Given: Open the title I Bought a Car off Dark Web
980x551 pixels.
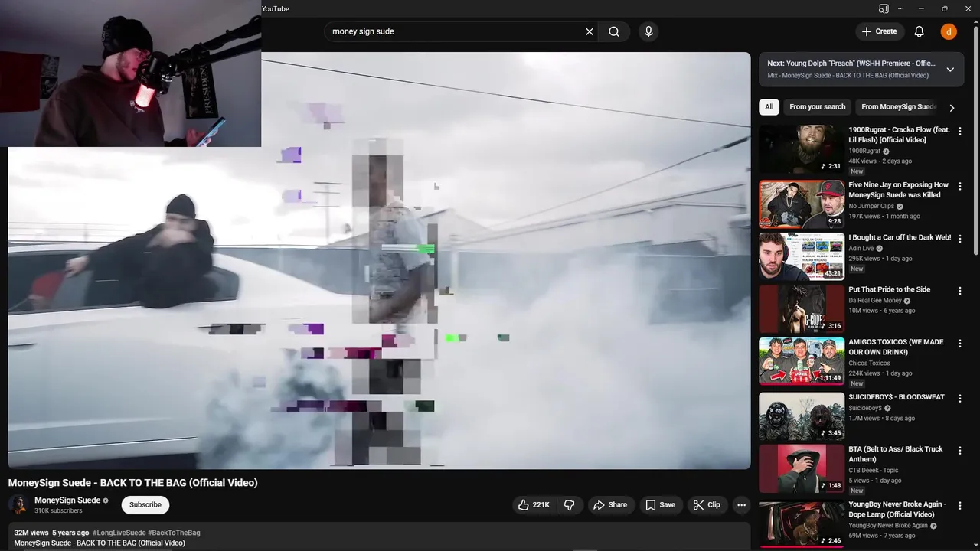Looking at the screenshot, I should coord(900,237).
